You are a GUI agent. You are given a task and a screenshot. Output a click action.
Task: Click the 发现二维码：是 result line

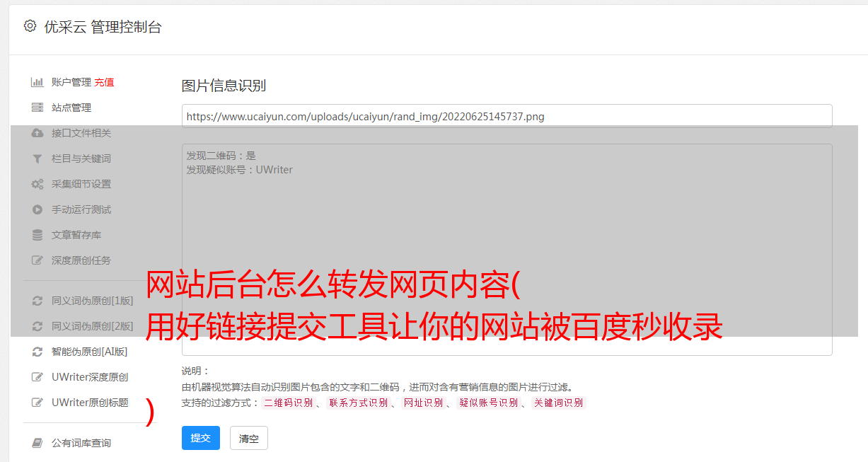coord(221,156)
